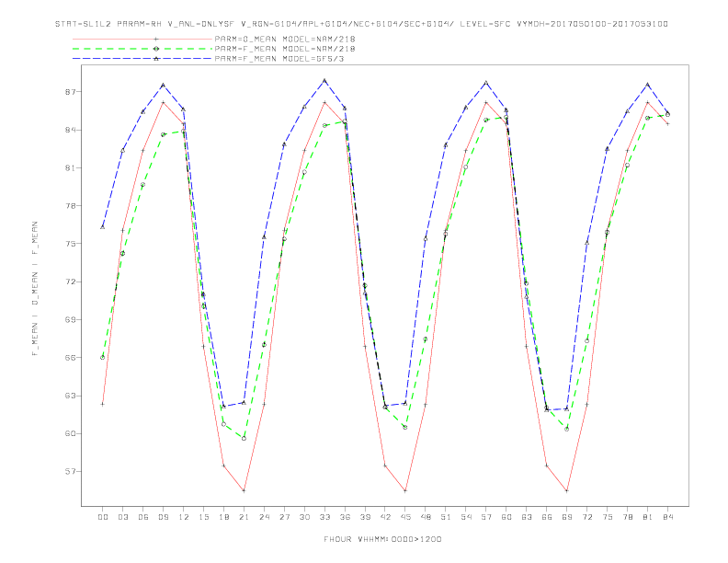Viewport: 728px width, 563px height.
Task: Click y-axis tick label 81
Action: pos(70,167)
